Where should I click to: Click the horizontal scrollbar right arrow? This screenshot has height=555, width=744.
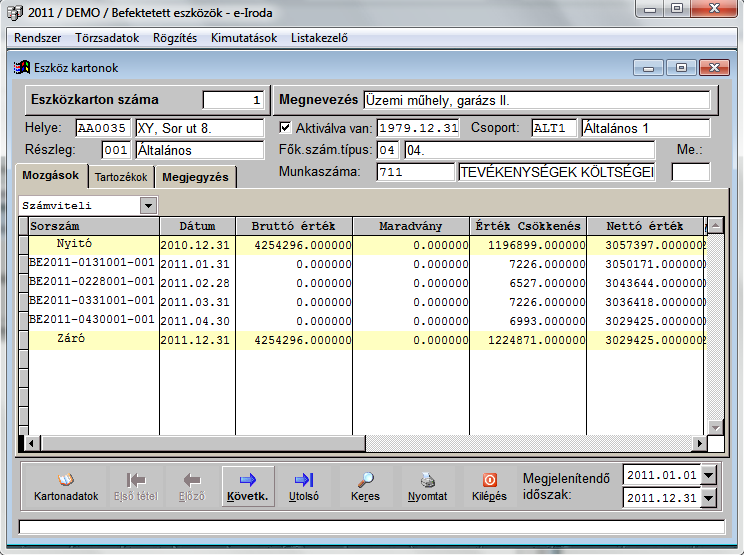pos(698,442)
